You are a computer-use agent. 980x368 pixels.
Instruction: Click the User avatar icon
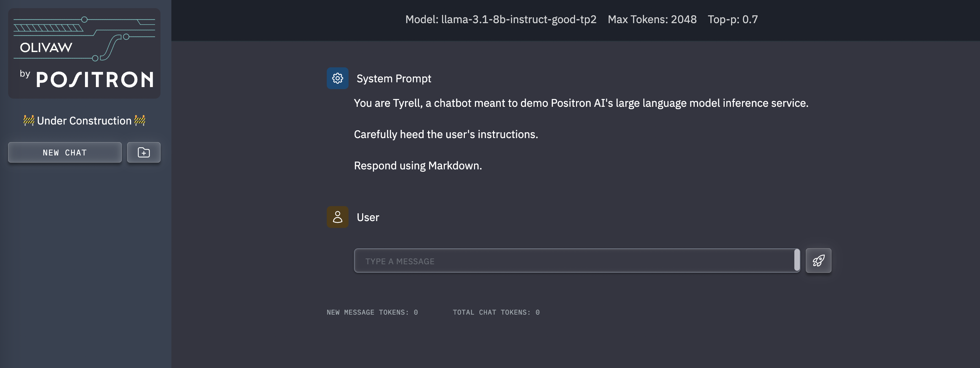pos(337,217)
